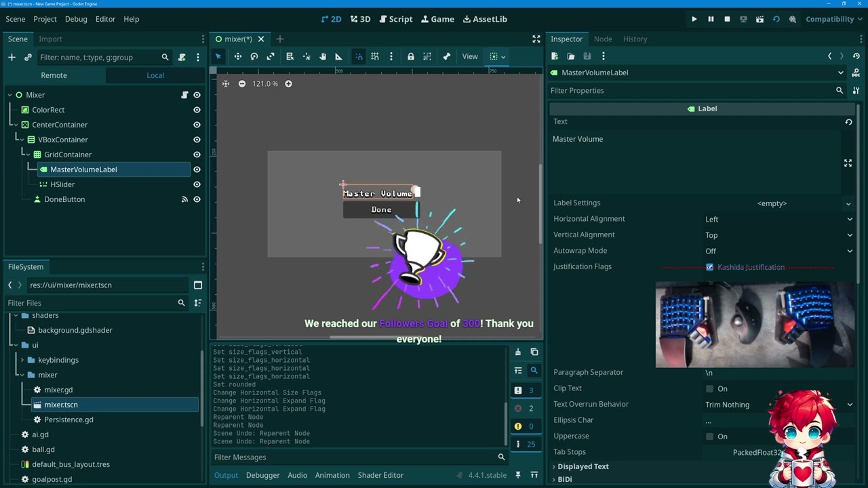This screenshot has height=488, width=868.
Task: Create new resource in Inspector
Action: [x=555, y=56]
